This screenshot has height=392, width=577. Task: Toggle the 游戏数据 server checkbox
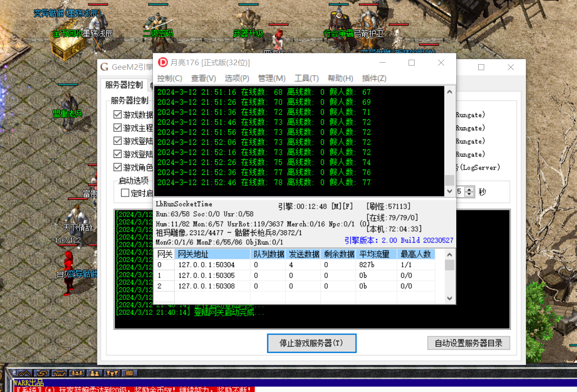pos(118,114)
